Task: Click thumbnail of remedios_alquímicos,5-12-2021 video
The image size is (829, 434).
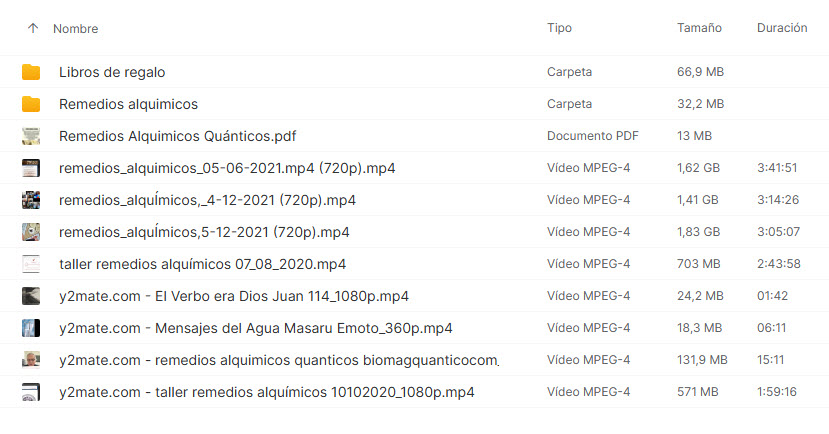Action: coord(31,232)
